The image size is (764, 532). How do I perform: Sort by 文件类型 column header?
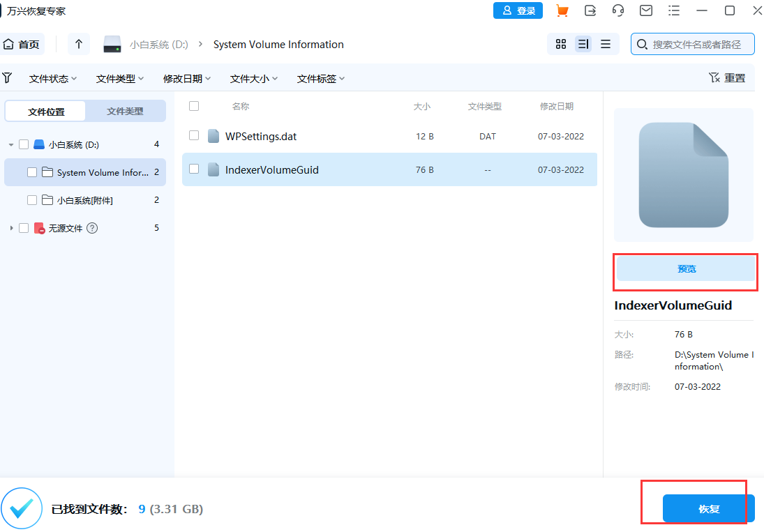(x=485, y=106)
